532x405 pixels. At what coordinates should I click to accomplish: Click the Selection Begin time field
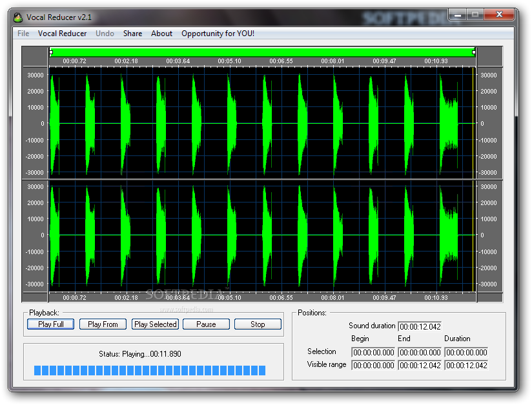373,353
